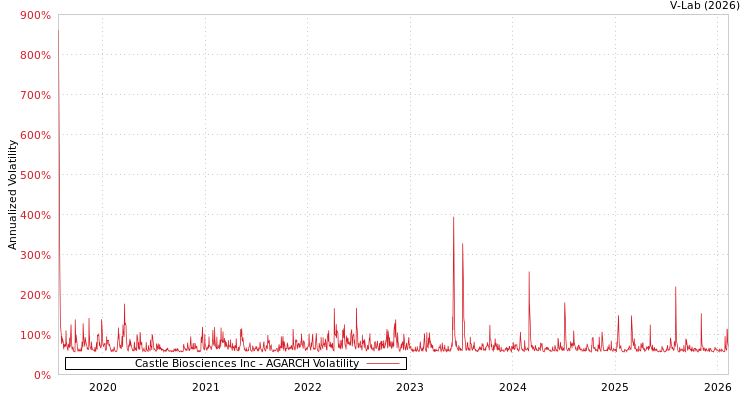Click the V-Lab (2026) attribution text
Viewport: 750px width, 400px height.
tap(705, 5)
